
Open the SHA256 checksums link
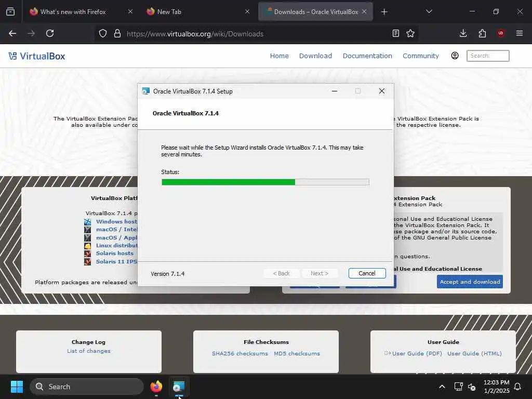click(240, 353)
